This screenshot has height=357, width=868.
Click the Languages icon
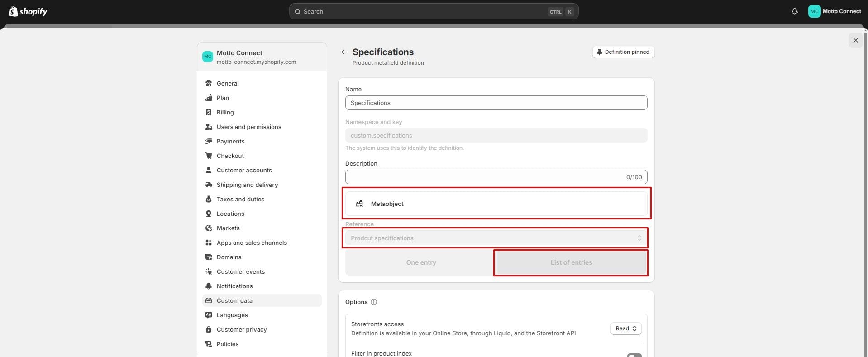tap(209, 315)
